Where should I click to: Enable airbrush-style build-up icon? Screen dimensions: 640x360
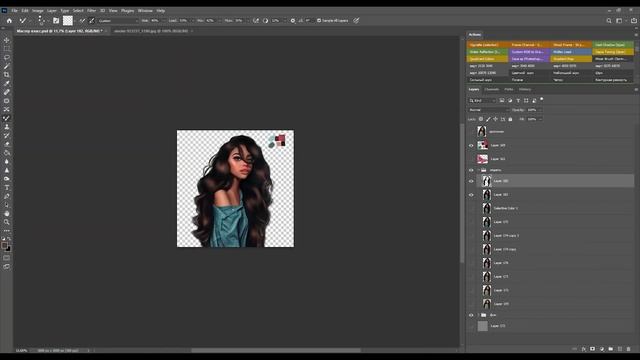[256, 20]
